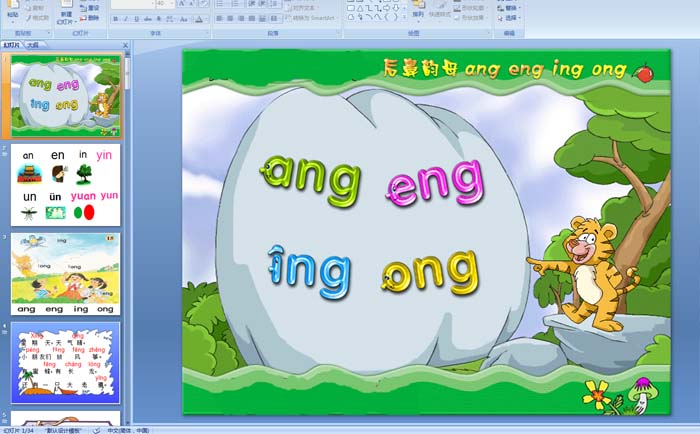700x434 pixels.
Task: Click the slide title '后鼻韵母 ang eng ing ong'
Action: tap(504, 69)
